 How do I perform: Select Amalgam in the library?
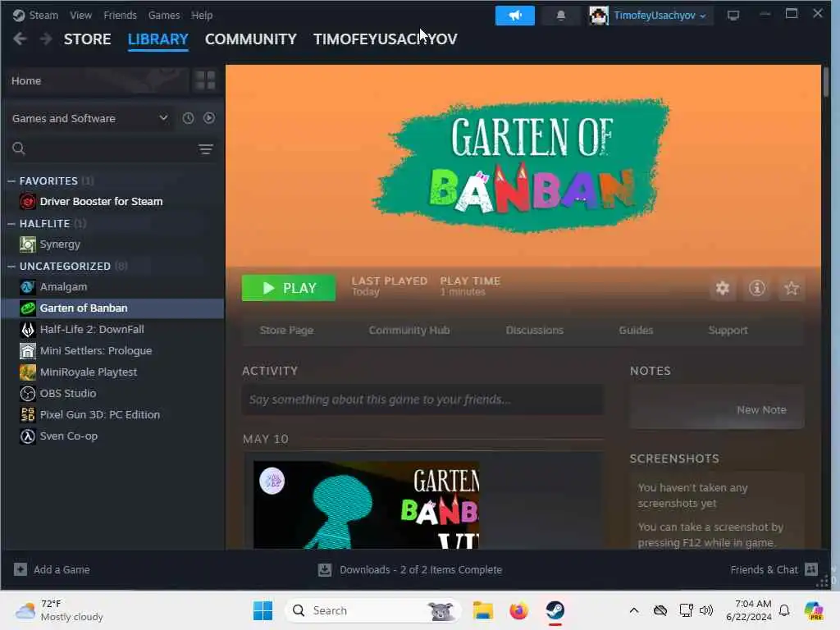[x=112, y=287]
